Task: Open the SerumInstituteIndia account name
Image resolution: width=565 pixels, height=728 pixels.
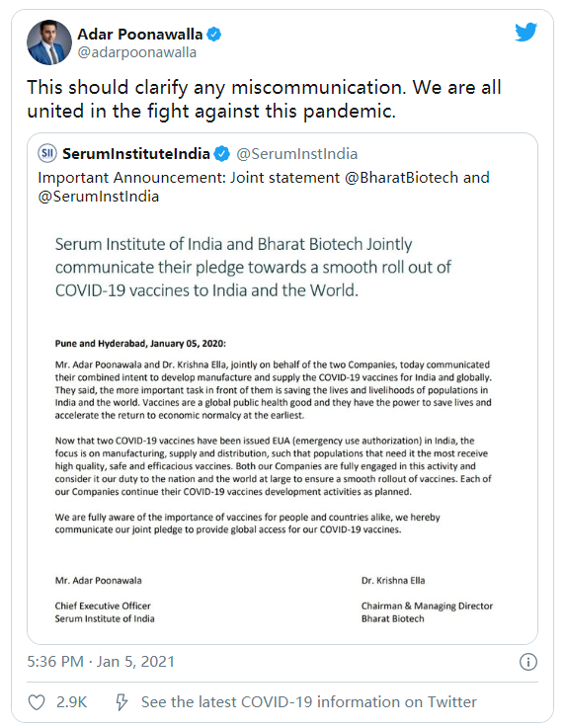Action: (x=136, y=154)
